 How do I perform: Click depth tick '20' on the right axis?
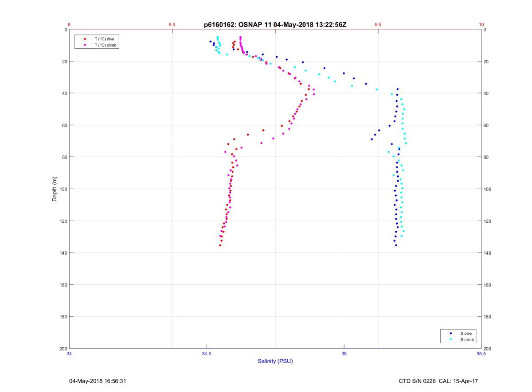pyautogui.click(x=487, y=62)
